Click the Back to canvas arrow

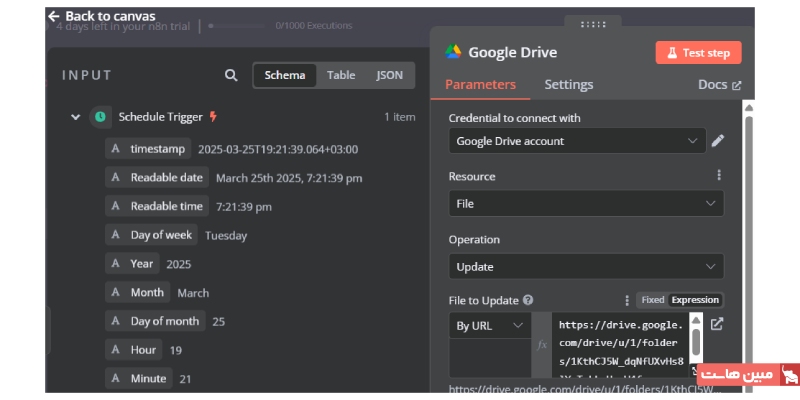coord(54,16)
